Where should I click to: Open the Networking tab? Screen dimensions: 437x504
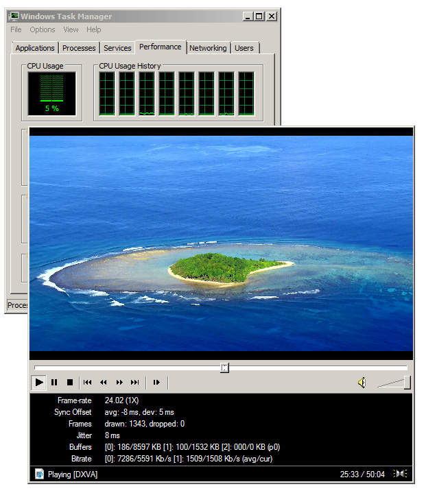208,48
